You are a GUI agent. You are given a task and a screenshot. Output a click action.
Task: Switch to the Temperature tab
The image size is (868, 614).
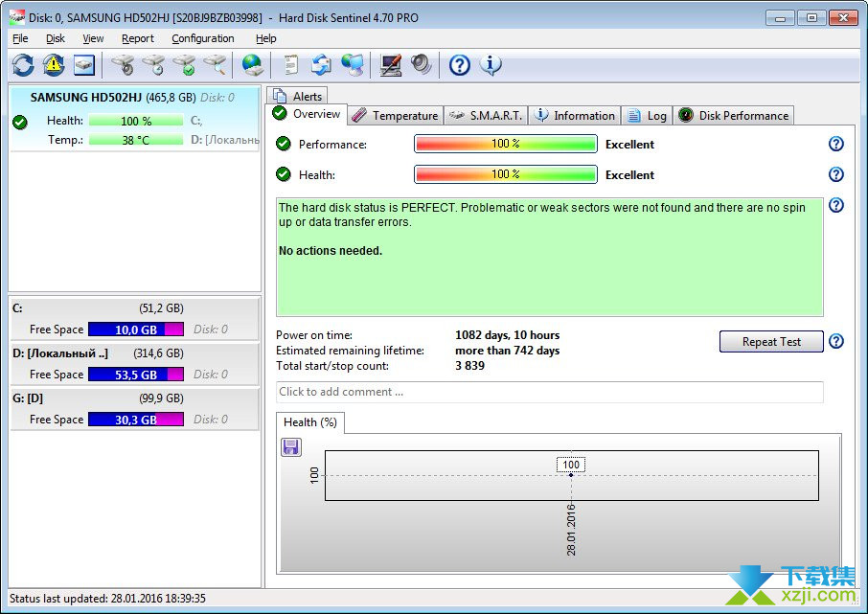(x=396, y=115)
